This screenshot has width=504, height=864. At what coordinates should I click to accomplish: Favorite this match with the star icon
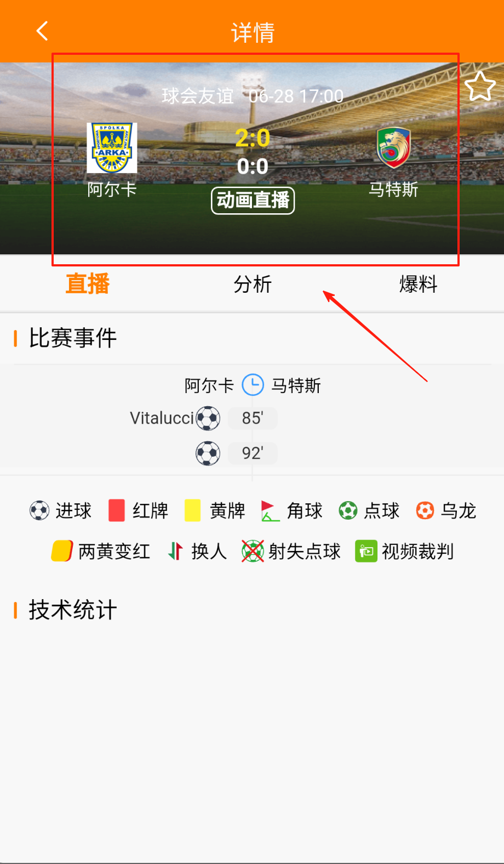tap(480, 87)
